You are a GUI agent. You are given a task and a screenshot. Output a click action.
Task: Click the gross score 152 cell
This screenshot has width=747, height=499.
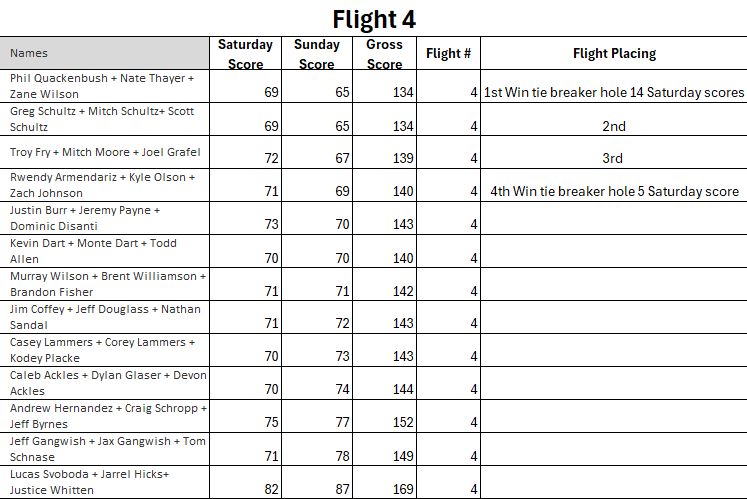[x=386, y=423]
